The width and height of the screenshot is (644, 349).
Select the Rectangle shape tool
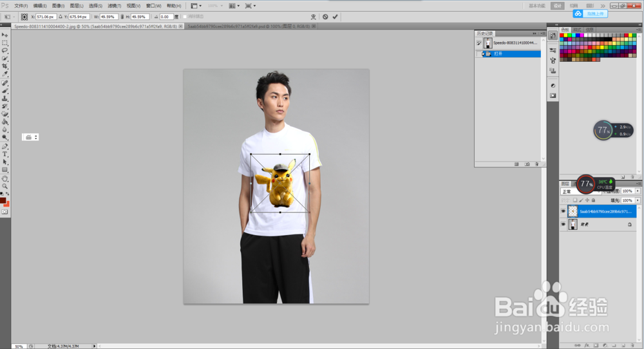pos(5,170)
